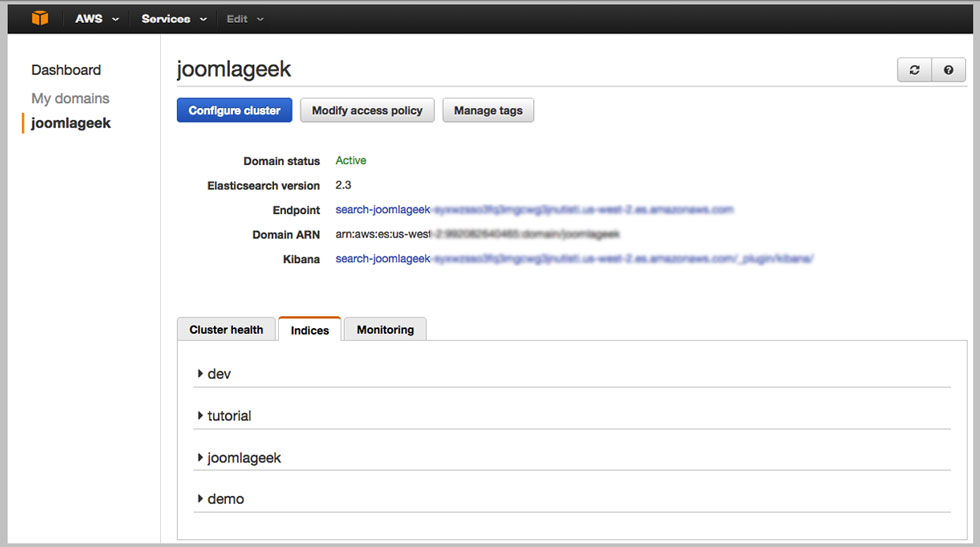Select joomlageek domain in the sidebar

71,123
